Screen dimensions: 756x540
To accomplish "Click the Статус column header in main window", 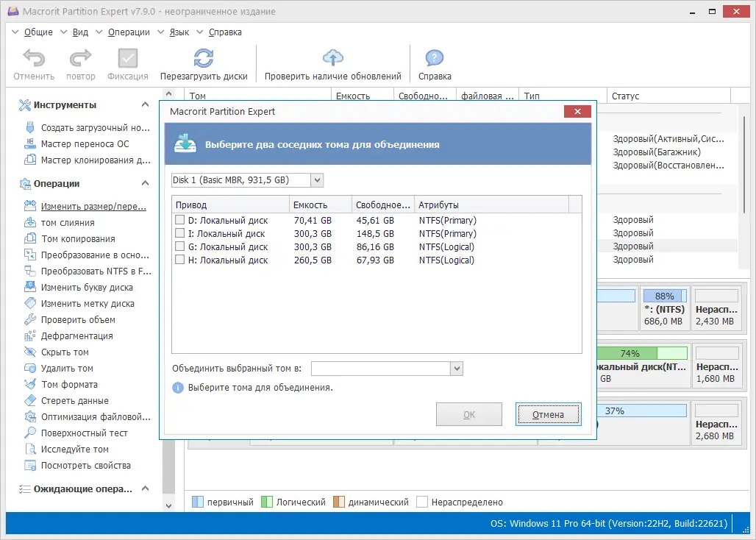I will [668, 96].
